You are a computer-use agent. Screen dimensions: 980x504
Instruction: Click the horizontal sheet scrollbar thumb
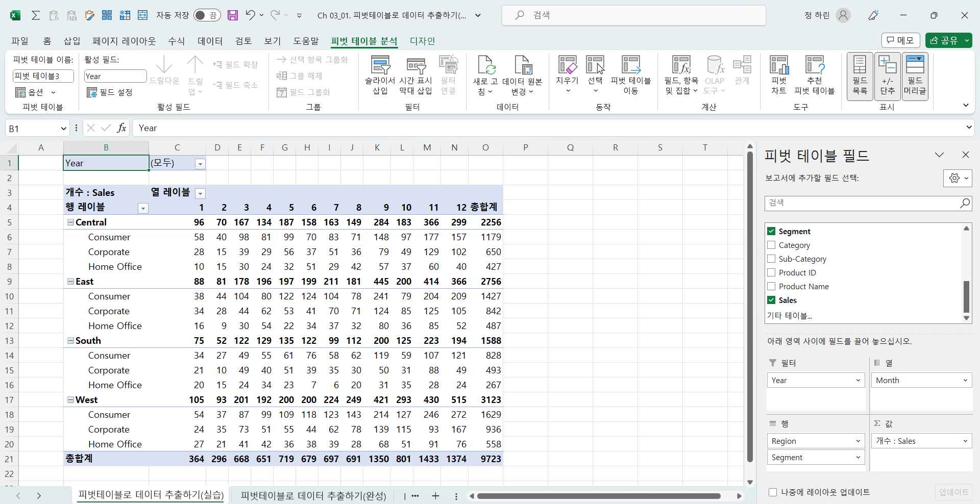tap(599, 496)
